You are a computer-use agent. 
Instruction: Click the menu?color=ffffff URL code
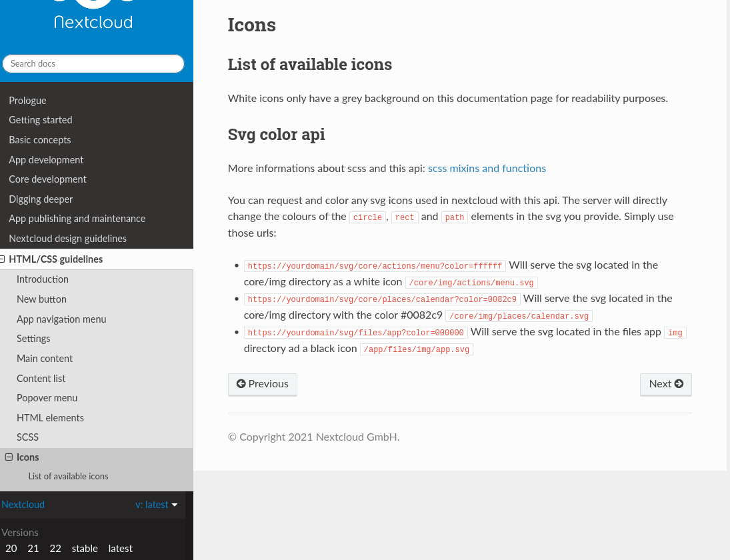pos(375,266)
